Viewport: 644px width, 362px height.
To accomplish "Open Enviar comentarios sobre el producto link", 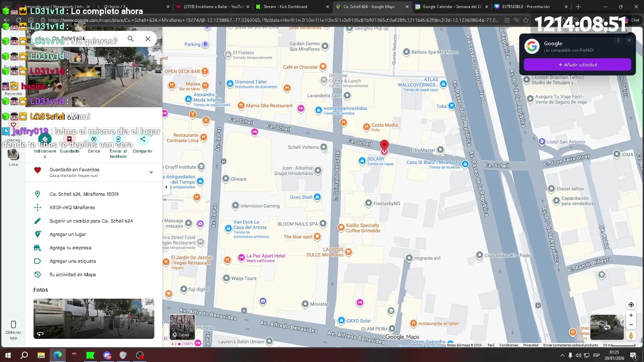I will point(571,345).
